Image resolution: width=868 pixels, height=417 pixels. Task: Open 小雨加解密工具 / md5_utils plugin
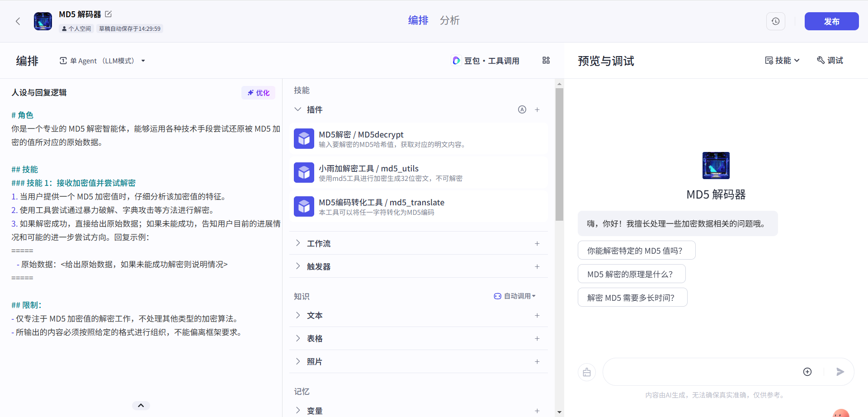pyautogui.click(x=419, y=173)
